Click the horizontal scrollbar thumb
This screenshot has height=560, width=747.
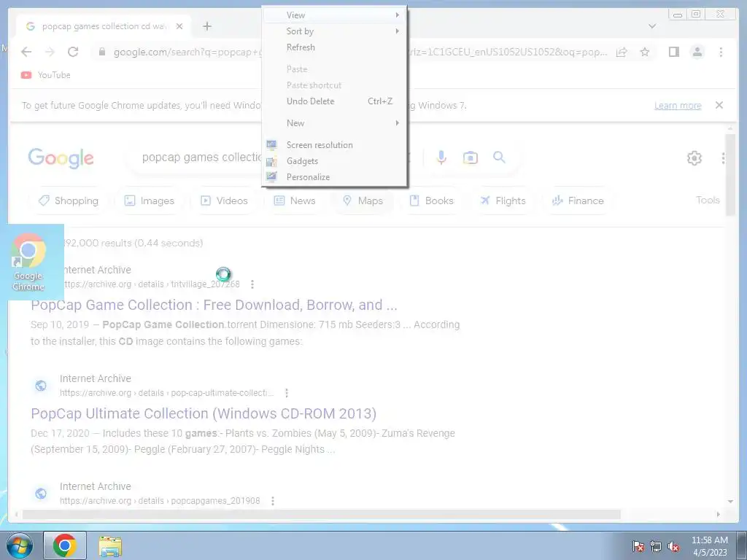(322, 514)
